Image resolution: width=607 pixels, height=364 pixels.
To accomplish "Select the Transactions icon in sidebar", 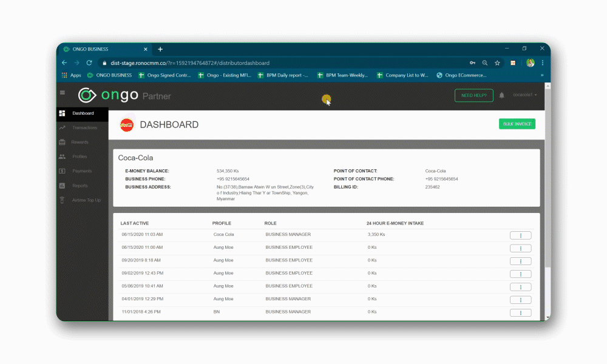I will 63,127.
